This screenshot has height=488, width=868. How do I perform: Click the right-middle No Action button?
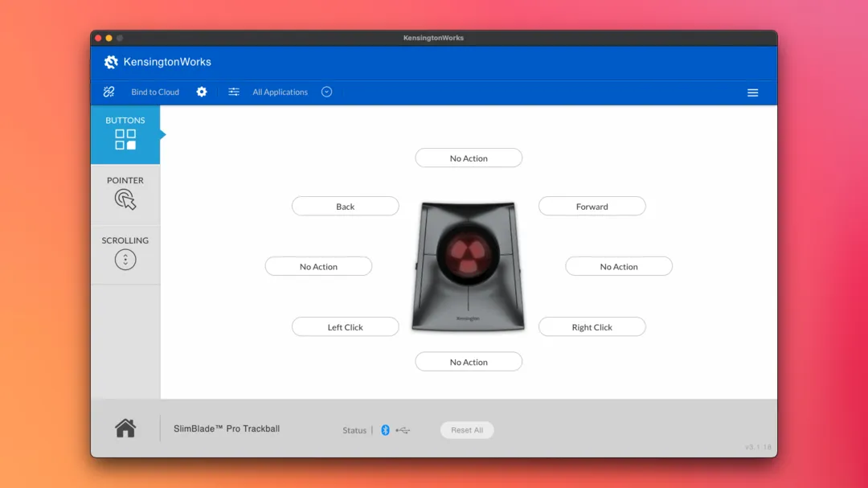[618, 266]
